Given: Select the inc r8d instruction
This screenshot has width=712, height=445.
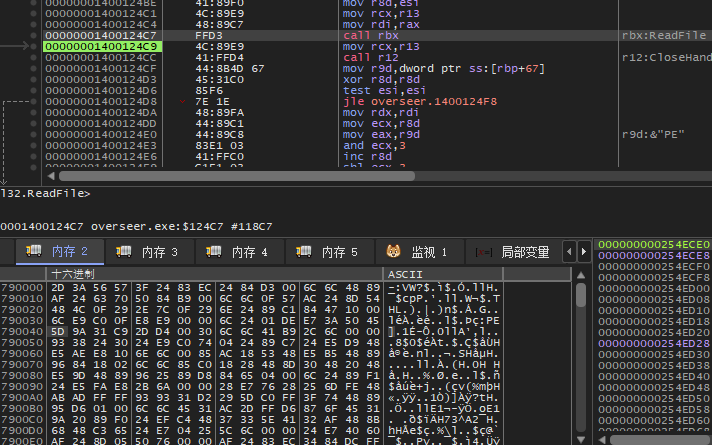Looking at the screenshot, I should pyautogui.click(x=367, y=156).
